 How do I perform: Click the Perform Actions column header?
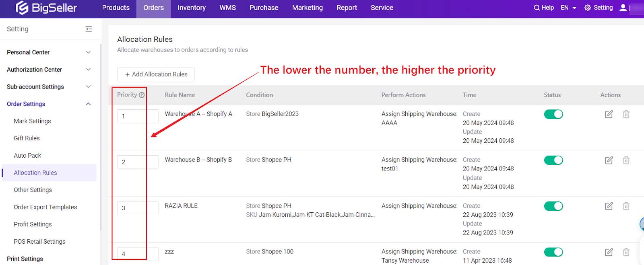coord(404,95)
